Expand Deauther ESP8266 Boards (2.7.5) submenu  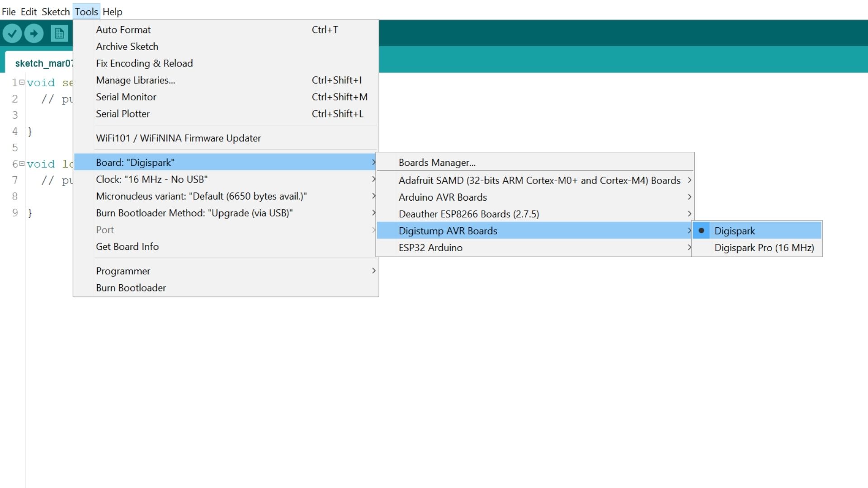tap(535, 214)
